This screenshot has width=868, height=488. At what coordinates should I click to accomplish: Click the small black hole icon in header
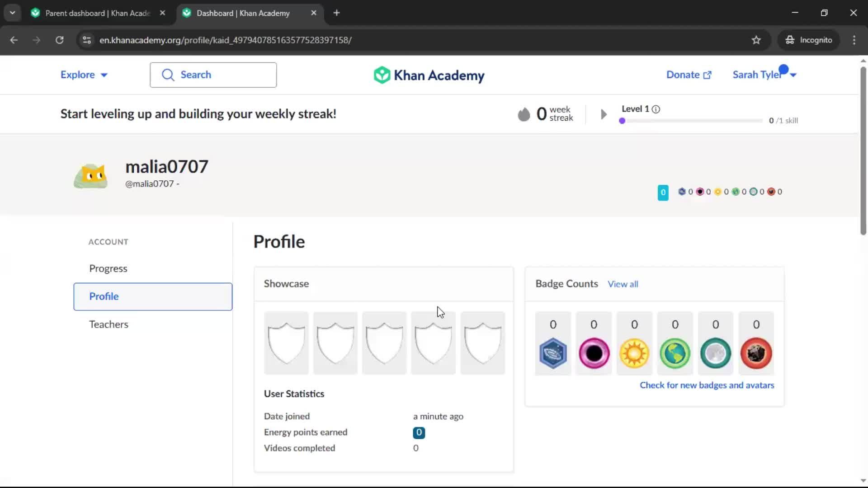[x=700, y=192]
